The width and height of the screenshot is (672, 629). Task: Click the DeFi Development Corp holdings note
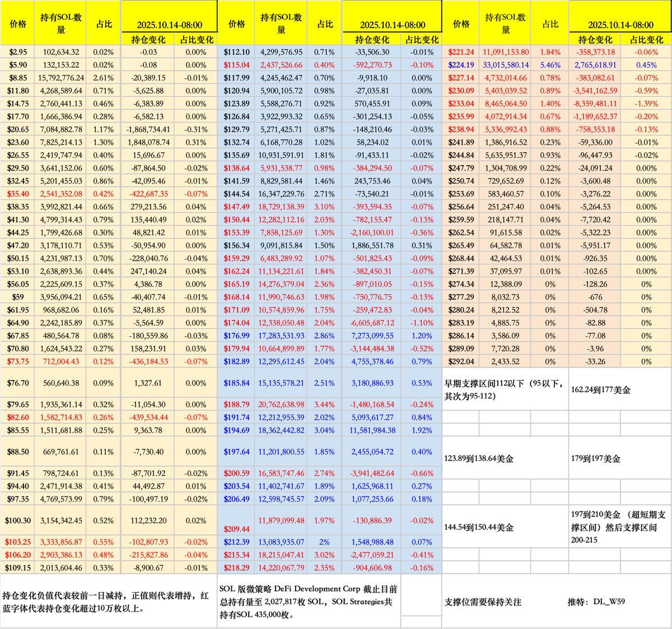309,602
